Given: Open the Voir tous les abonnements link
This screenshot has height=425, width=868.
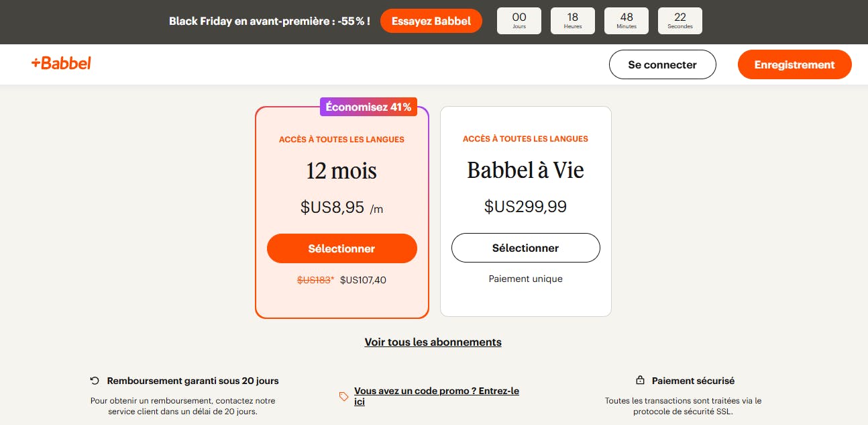Looking at the screenshot, I should 433,342.
